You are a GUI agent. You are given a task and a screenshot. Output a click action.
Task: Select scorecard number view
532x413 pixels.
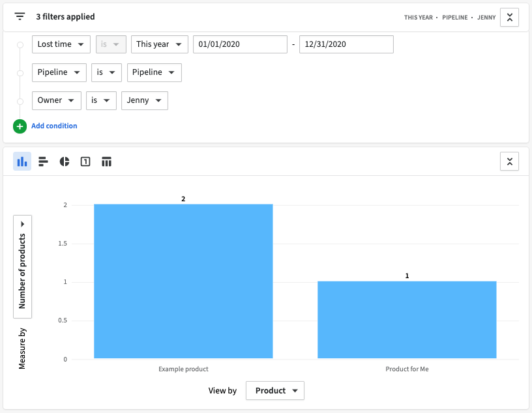[x=85, y=162]
